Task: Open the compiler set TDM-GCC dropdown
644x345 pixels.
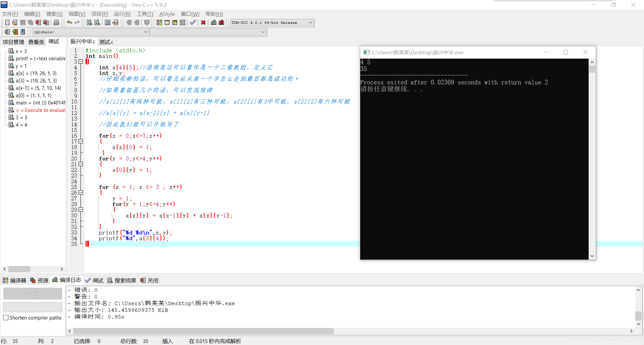Action: click(272, 22)
